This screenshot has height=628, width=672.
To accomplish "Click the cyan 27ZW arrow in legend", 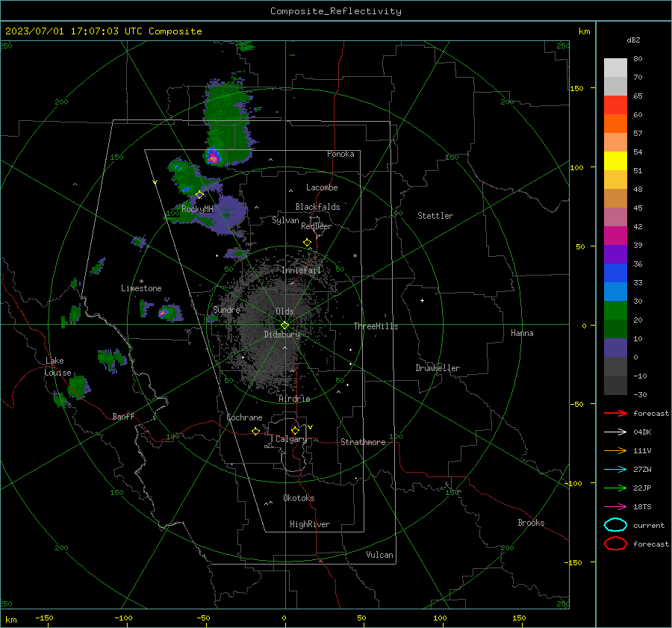I will tap(615, 470).
